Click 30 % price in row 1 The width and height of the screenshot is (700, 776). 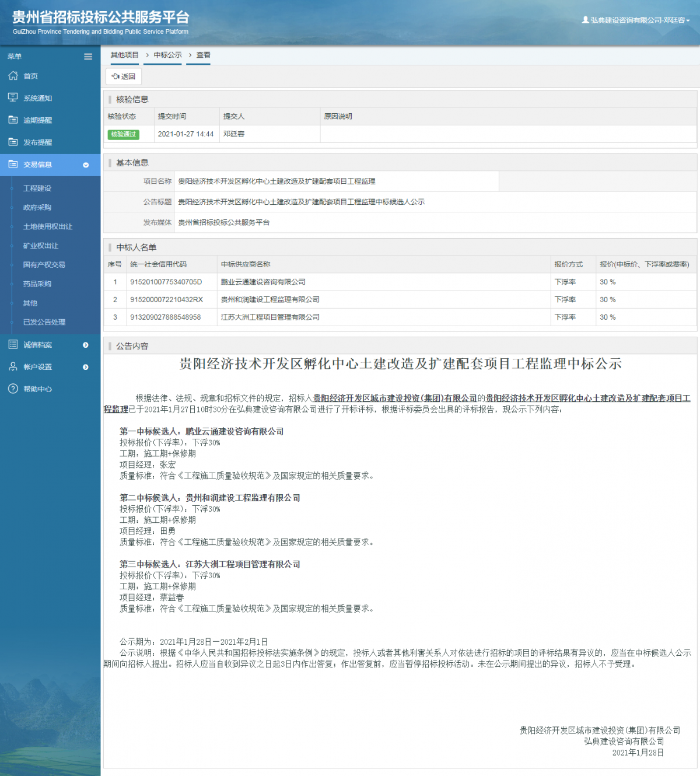pyautogui.click(x=608, y=282)
